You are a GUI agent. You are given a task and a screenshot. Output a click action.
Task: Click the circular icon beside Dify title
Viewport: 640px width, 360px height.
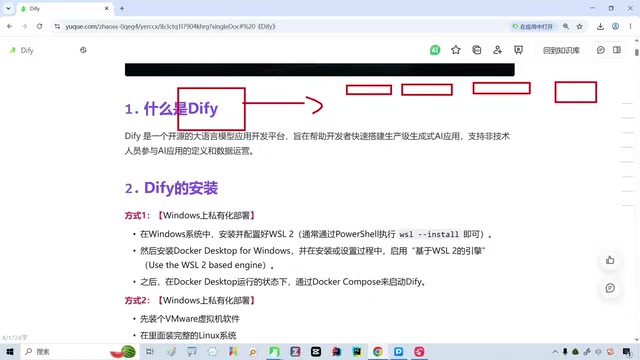[x=83, y=50]
